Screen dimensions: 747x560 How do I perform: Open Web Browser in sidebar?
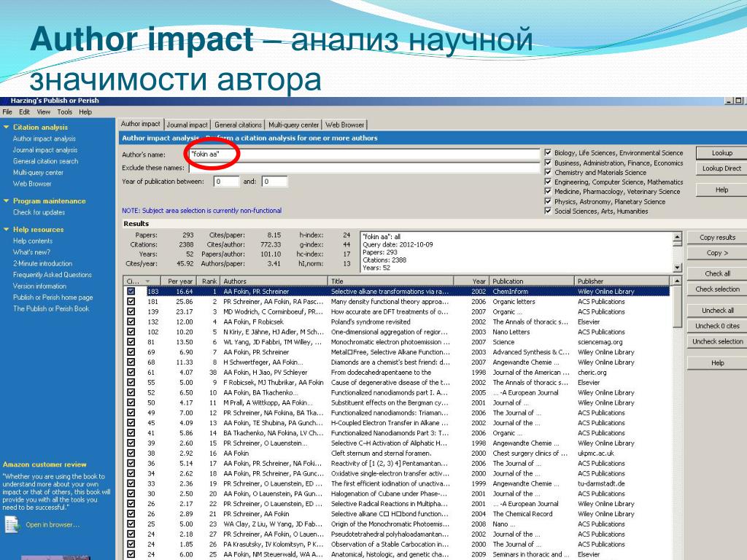click(32, 183)
